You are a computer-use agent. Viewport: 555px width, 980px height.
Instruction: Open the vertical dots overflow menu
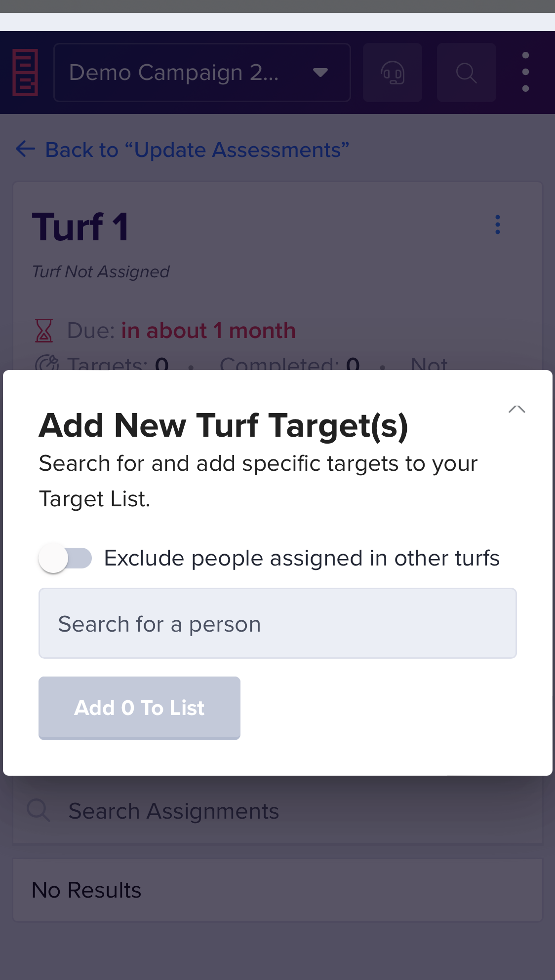(x=525, y=72)
